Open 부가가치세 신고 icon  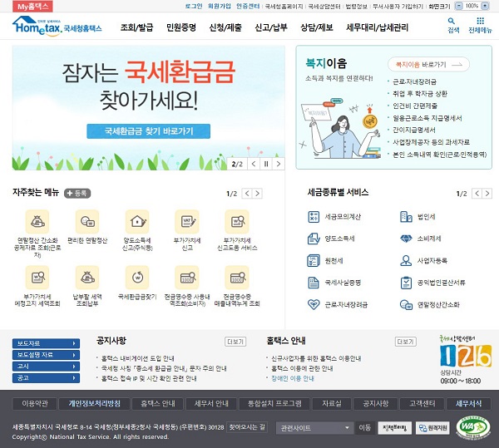(x=187, y=222)
